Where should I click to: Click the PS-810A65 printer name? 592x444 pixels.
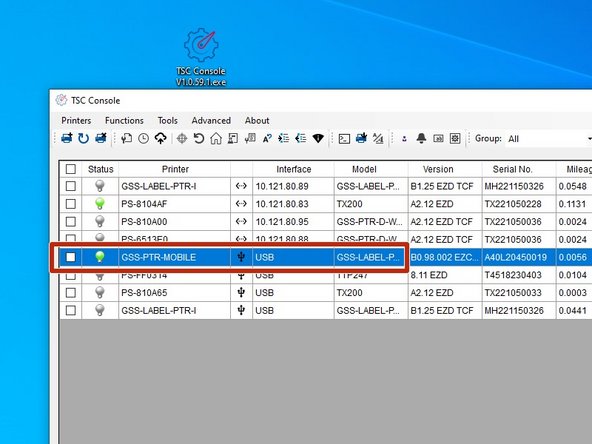point(144,293)
